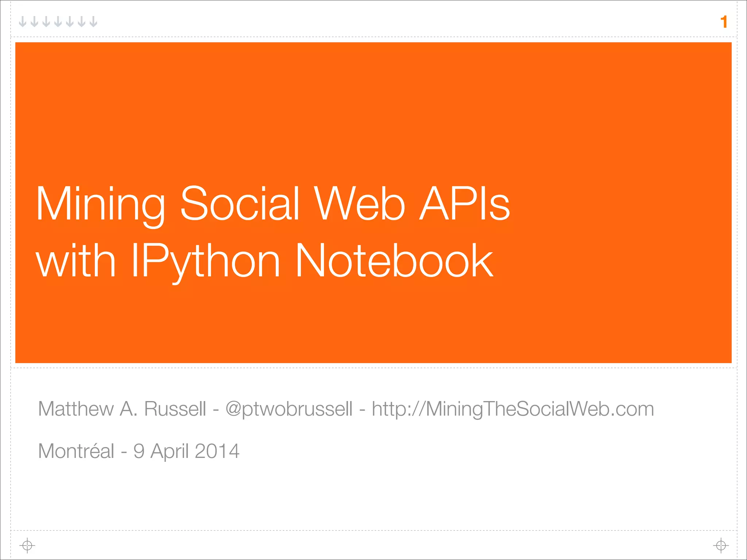
Task: Click the bottom-right crosshair registration mark
Action: pyautogui.click(x=721, y=545)
